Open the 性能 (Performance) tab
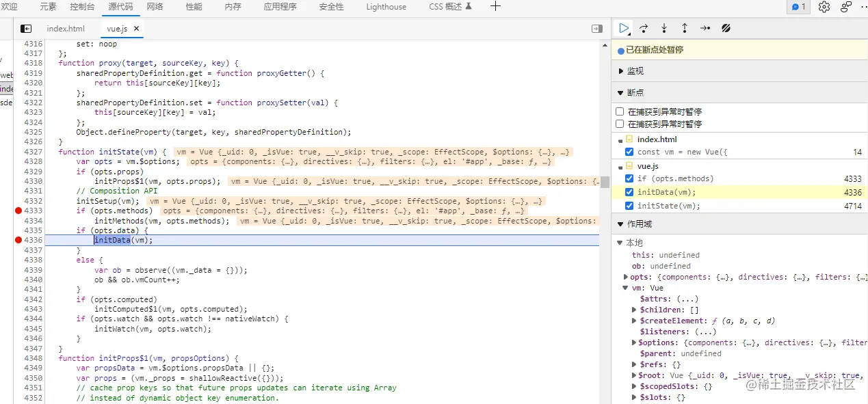Image resolution: width=868 pixels, height=404 pixels. click(x=194, y=7)
